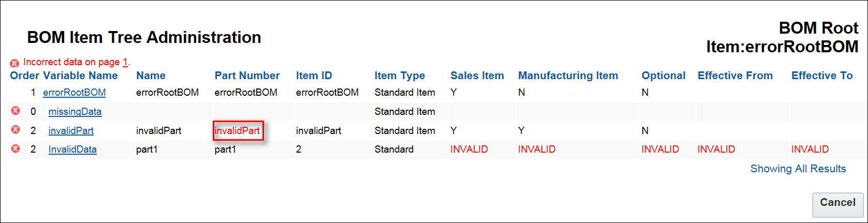Image resolution: width=868 pixels, height=223 pixels.
Task: Click the Manufacturing Item column header
Action: [x=568, y=76]
